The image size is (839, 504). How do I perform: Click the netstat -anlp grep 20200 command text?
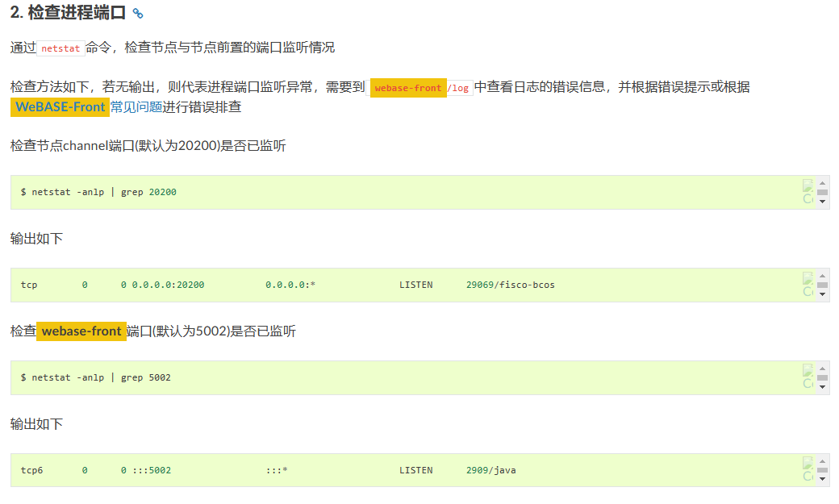(98, 193)
